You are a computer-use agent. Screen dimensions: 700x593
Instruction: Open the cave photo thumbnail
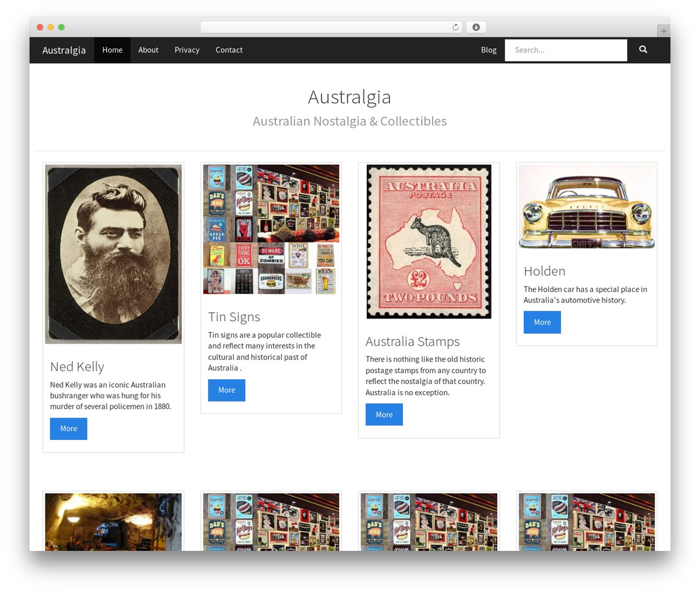coord(113,522)
